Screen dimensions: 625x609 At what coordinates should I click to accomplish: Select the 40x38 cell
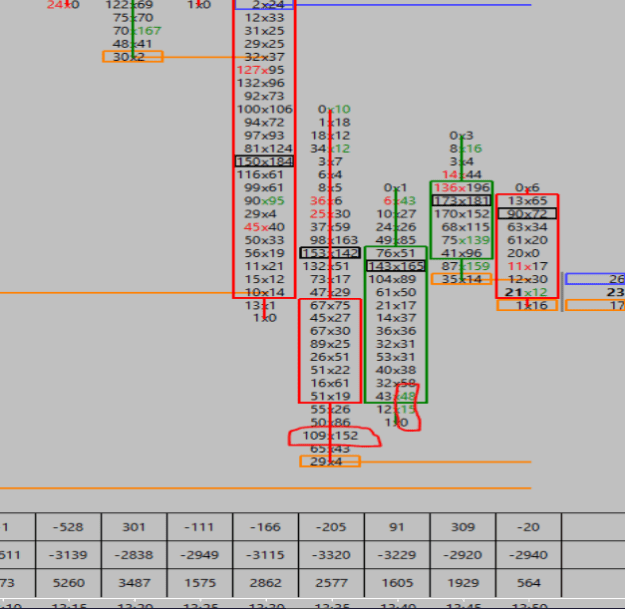[x=396, y=370]
